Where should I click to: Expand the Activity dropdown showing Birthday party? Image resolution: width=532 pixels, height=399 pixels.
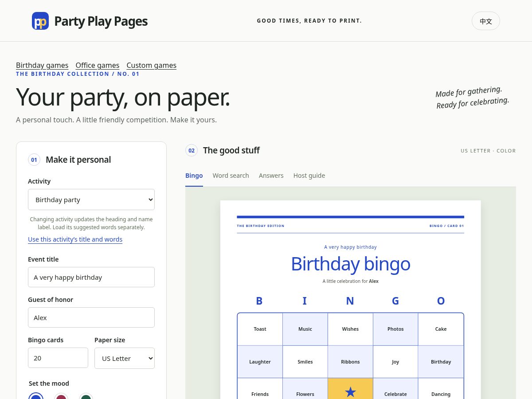[x=91, y=199]
